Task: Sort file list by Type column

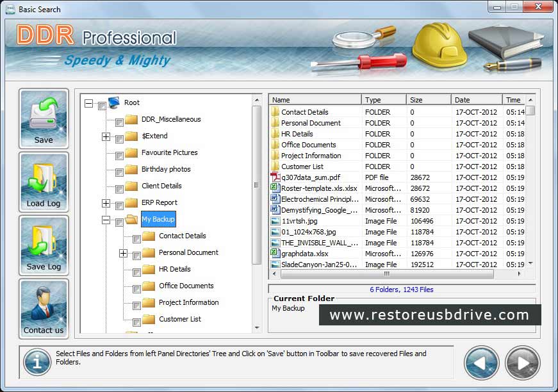Action: tap(384, 100)
